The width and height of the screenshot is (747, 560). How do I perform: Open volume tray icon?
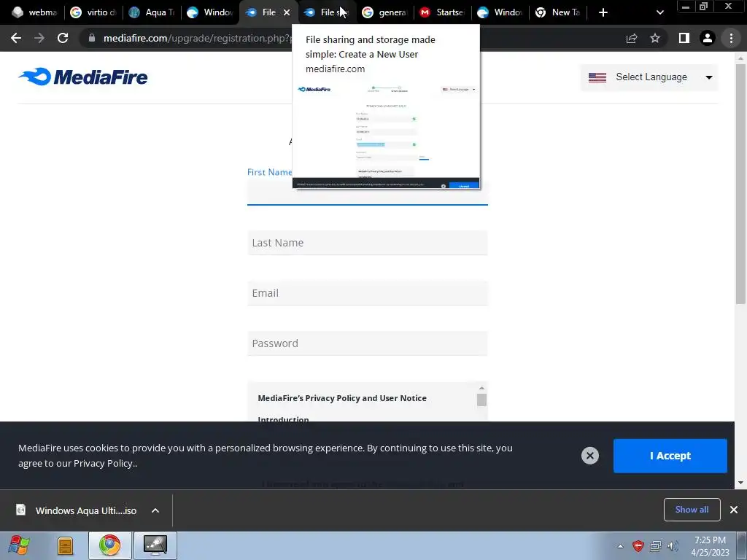click(673, 546)
